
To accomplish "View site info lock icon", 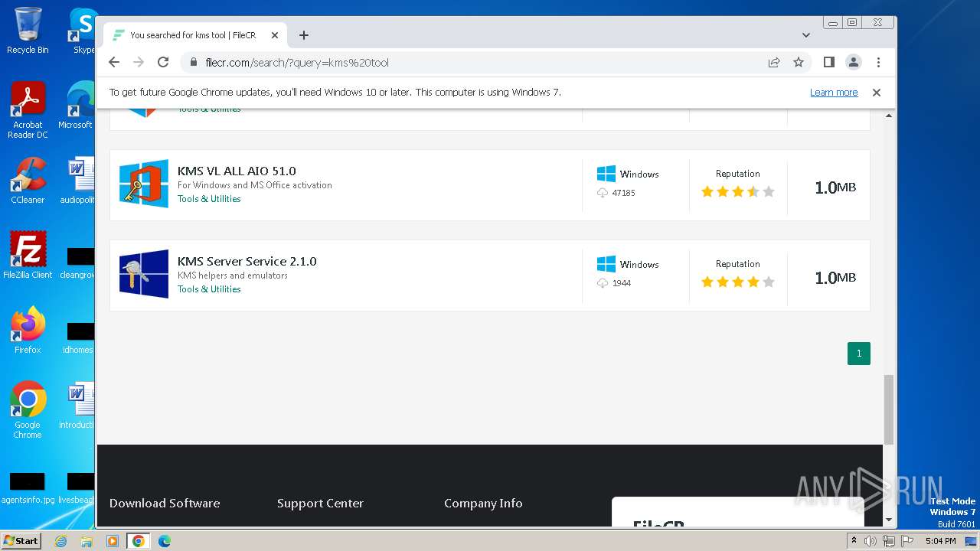I will coord(193,62).
